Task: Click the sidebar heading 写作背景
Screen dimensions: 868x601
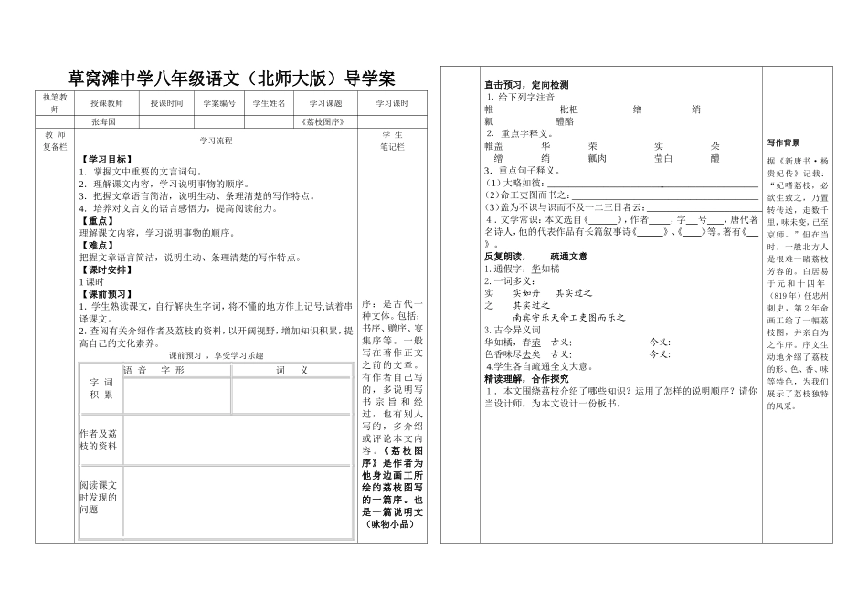Action: [x=783, y=143]
